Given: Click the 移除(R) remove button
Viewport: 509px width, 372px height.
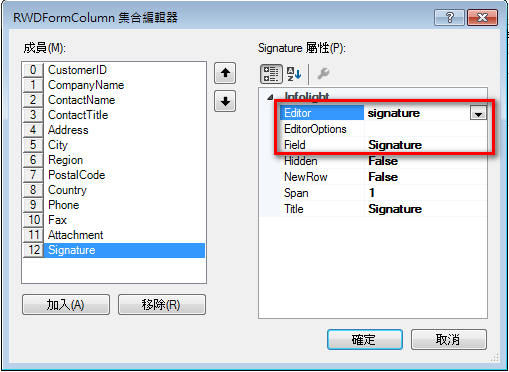Looking at the screenshot, I should [162, 304].
